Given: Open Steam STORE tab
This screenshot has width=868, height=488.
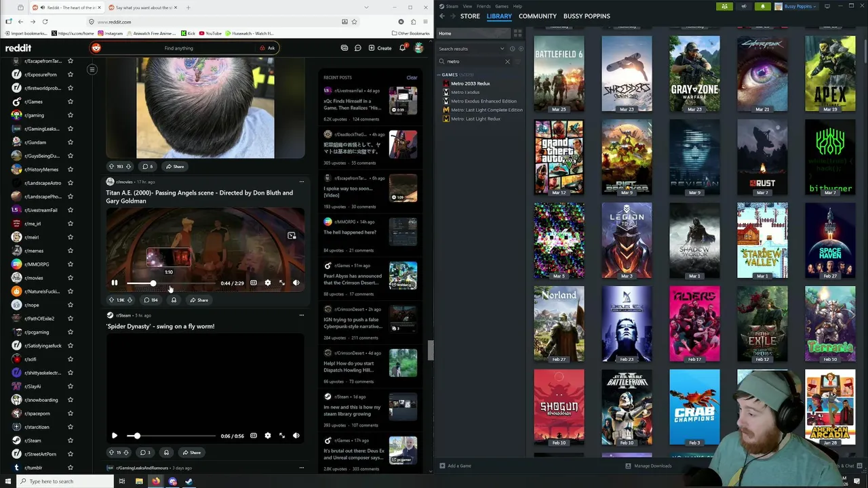Looking at the screenshot, I should tap(470, 16).
